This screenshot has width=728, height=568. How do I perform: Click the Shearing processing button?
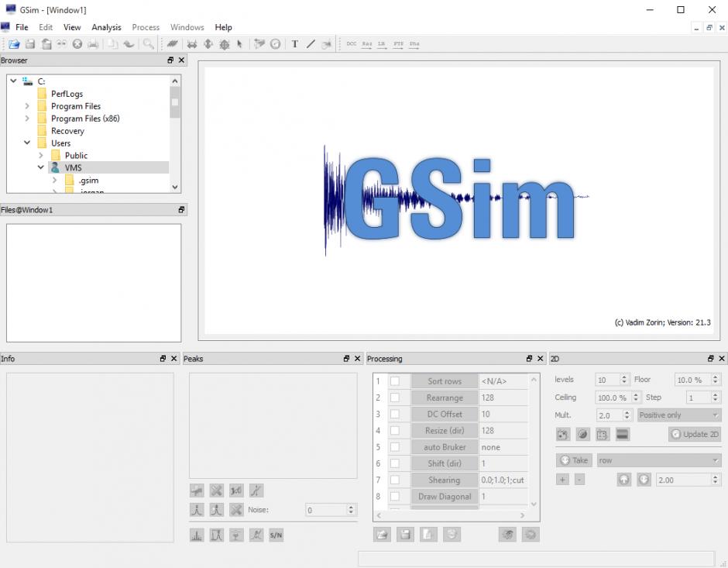click(x=445, y=480)
